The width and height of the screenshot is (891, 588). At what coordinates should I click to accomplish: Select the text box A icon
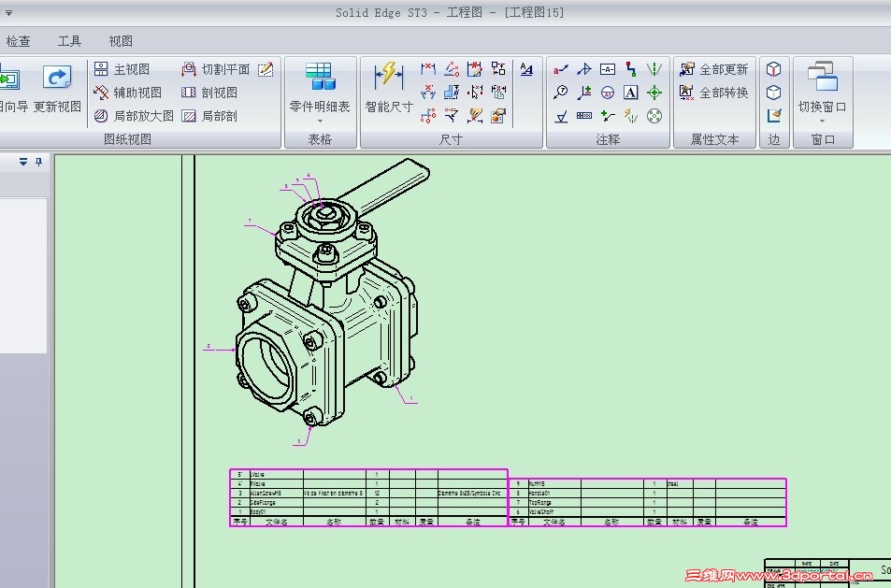(x=631, y=93)
